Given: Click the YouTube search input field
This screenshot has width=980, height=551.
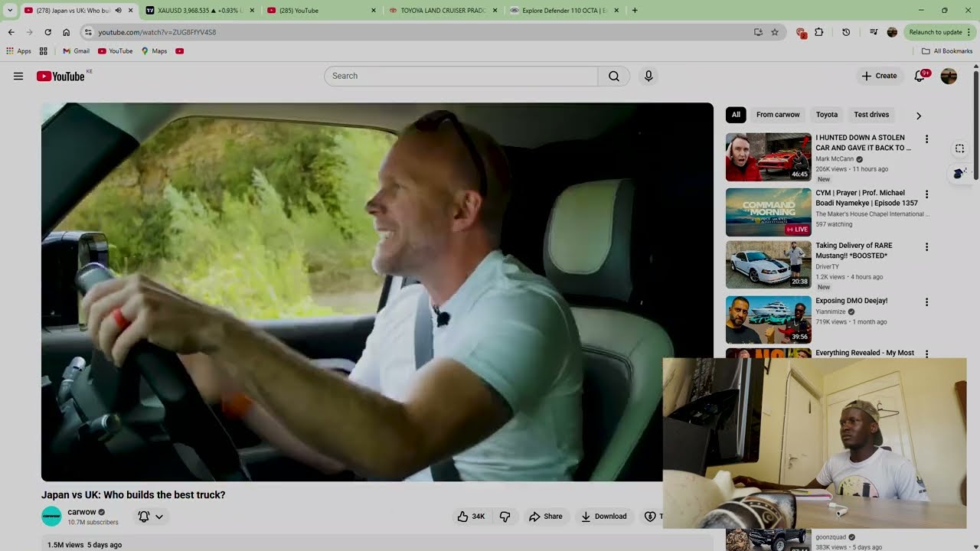Looking at the screenshot, I should (x=461, y=76).
